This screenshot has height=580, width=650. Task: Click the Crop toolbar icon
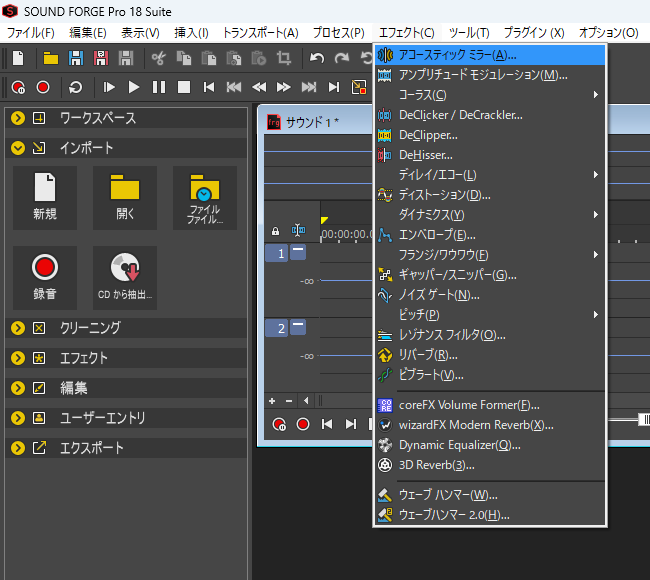pos(284,58)
